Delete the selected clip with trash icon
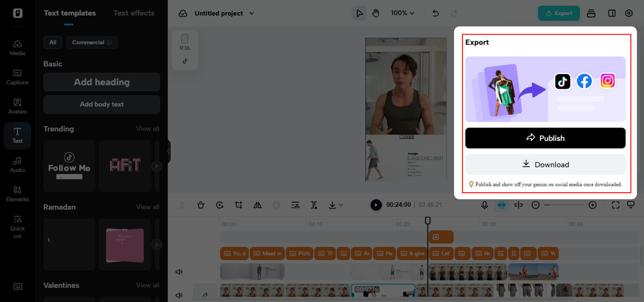Screen dimensions: 644x302 201,205
